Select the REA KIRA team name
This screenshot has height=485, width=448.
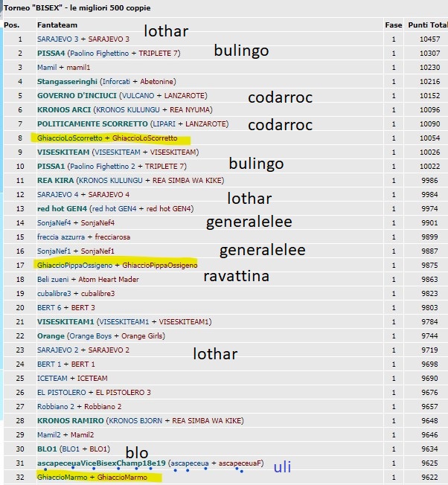pos(55,180)
